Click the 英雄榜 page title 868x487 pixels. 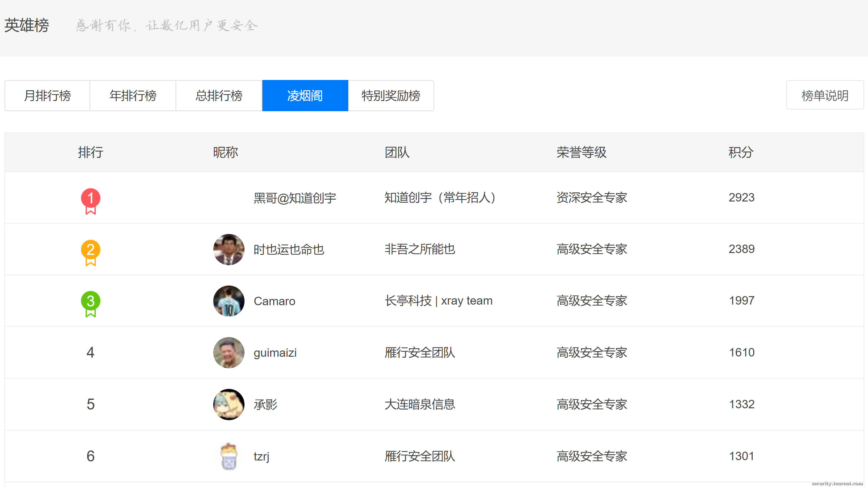point(27,25)
